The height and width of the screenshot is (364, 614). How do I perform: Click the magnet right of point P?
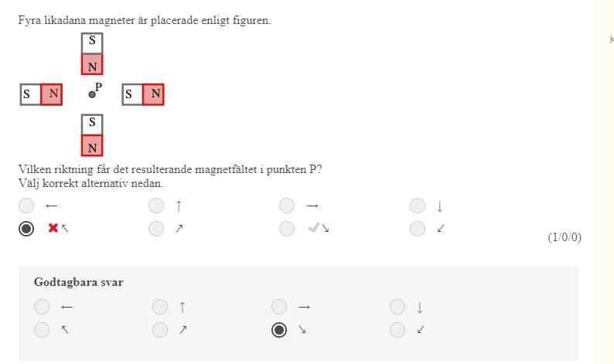(143, 94)
